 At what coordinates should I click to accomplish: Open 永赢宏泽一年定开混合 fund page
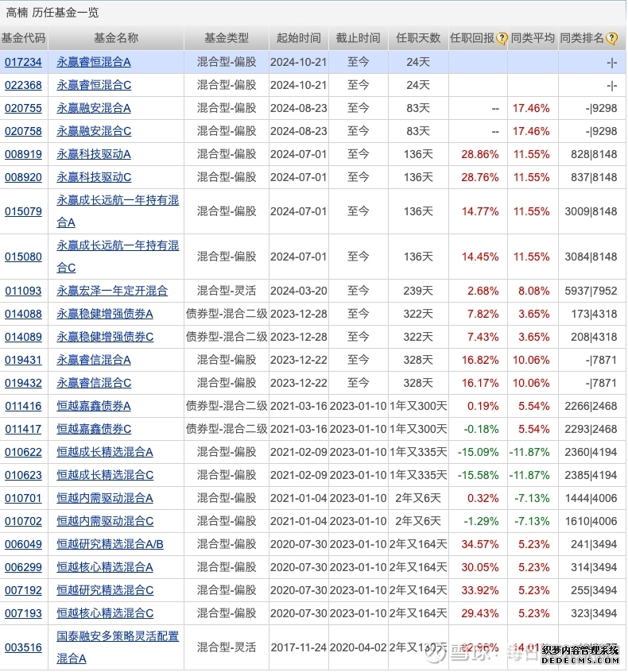click(x=112, y=292)
